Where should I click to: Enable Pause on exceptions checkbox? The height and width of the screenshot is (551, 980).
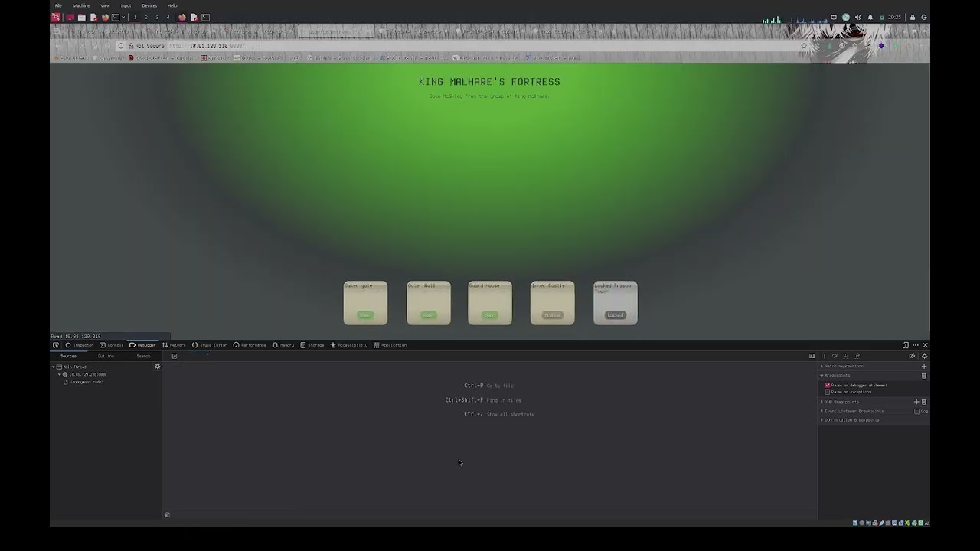828,392
